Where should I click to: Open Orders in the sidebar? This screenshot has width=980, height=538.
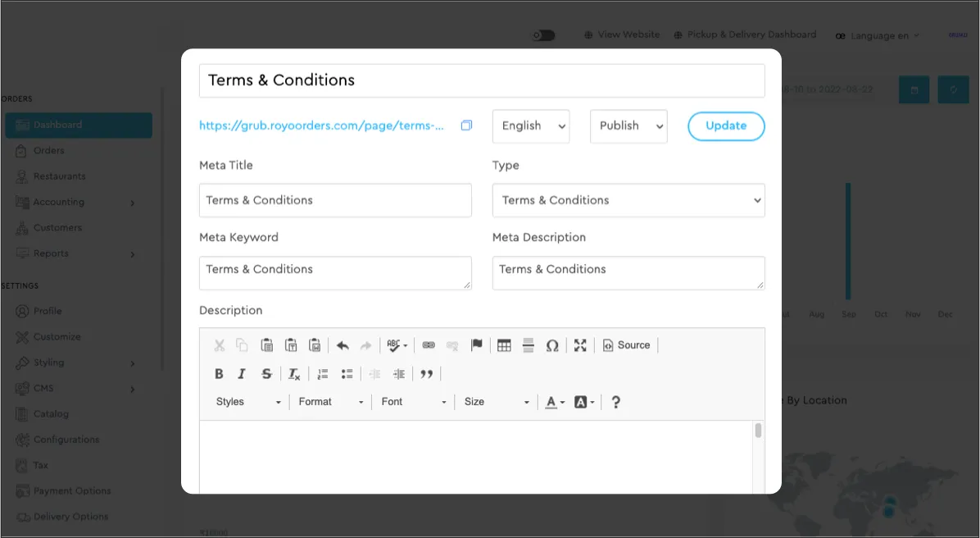pos(48,151)
